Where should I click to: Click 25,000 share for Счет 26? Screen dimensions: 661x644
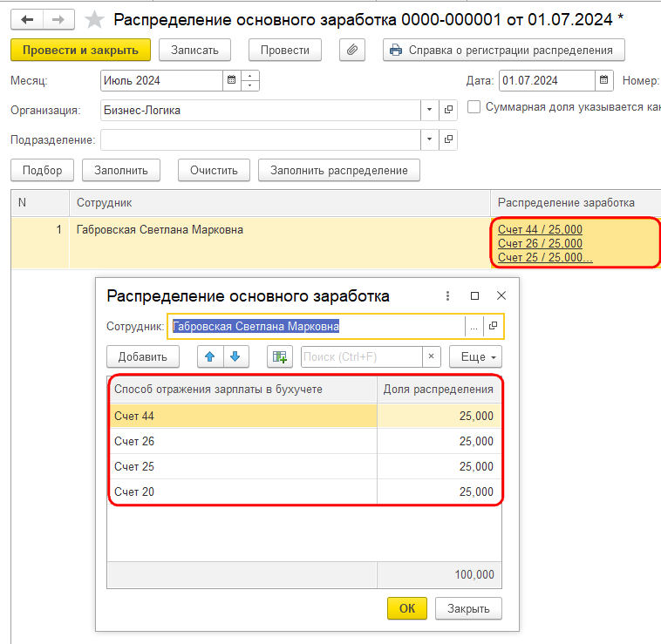[439, 442]
